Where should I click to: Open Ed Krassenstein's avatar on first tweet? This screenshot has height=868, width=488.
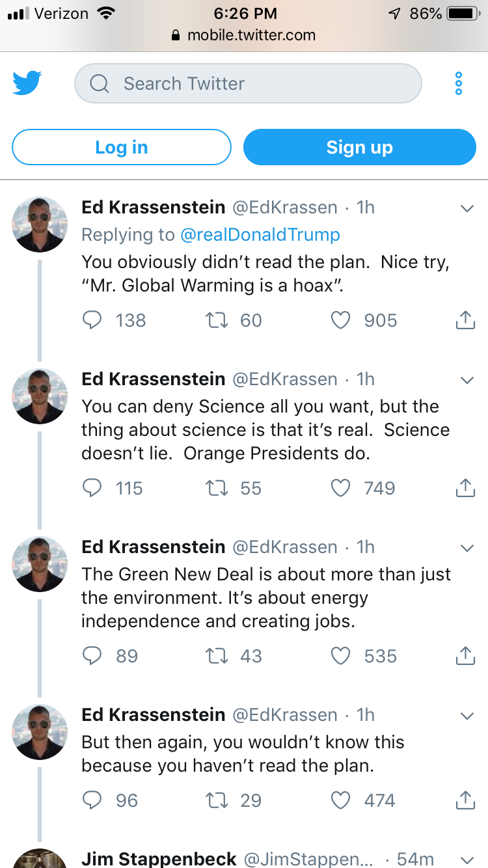(40, 224)
